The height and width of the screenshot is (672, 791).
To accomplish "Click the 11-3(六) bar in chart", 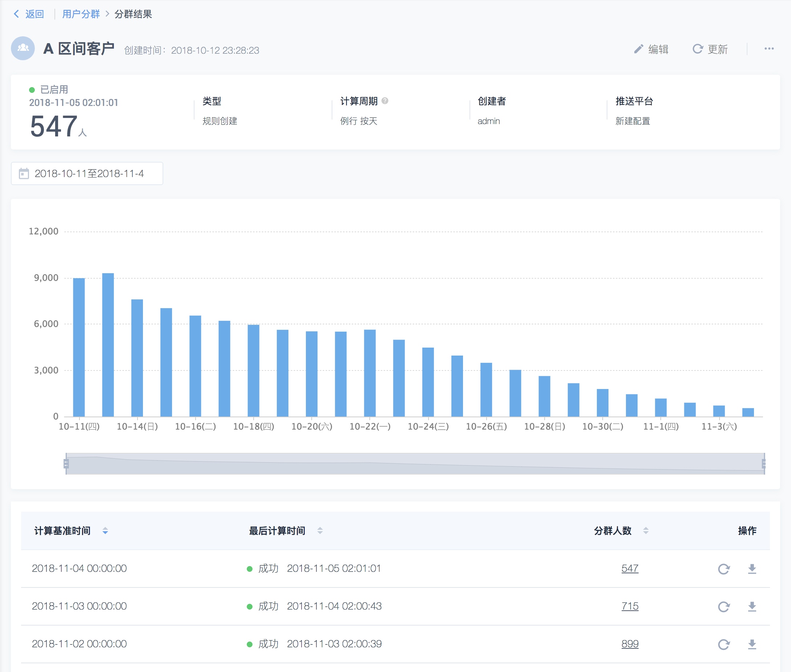I will click(719, 411).
